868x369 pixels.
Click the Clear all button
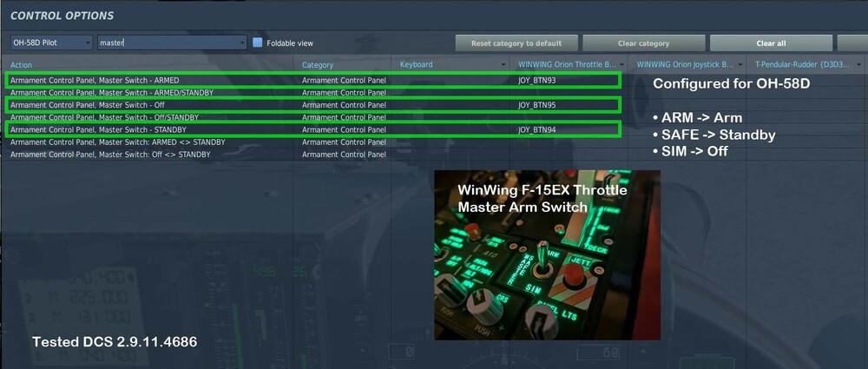click(771, 43)
